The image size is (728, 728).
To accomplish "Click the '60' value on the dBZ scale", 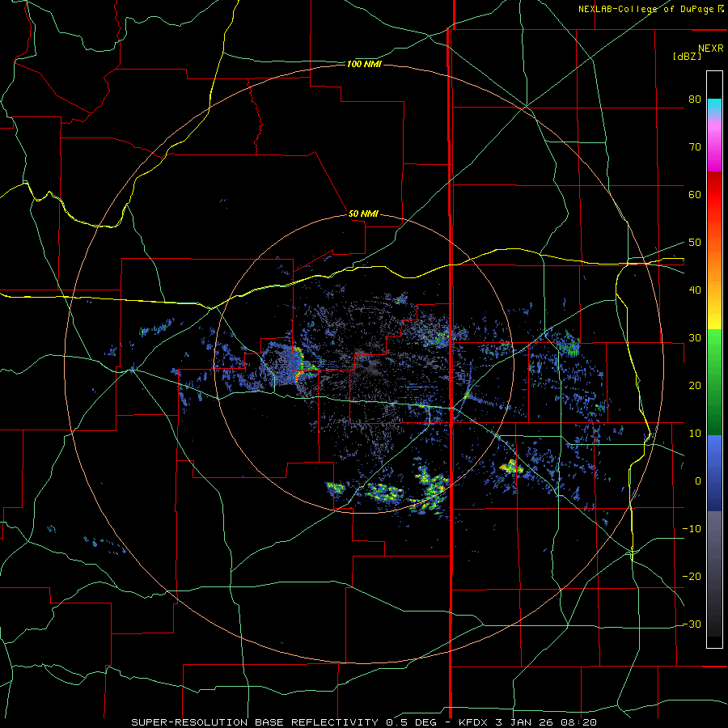I will tap(695, 194).
